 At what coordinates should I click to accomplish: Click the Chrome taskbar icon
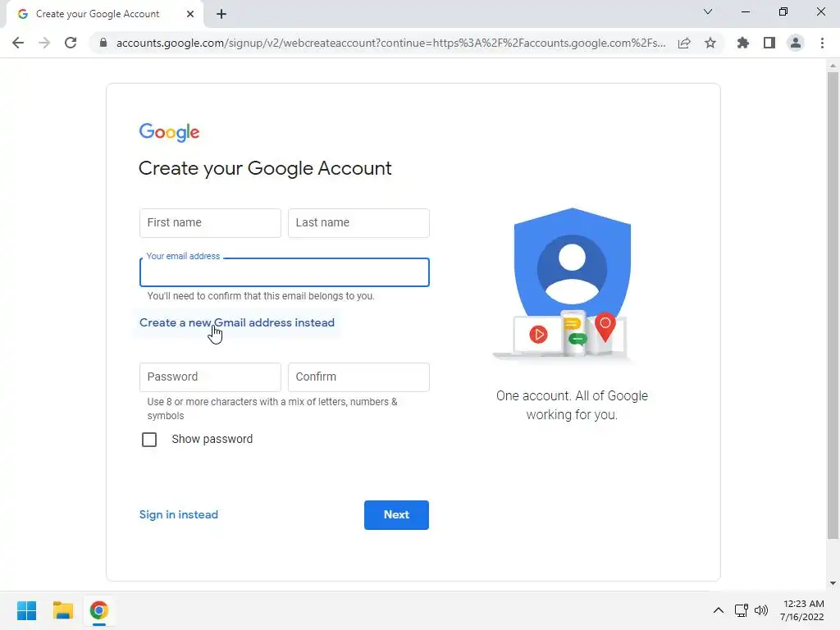pyautogui.click(x=99, y=610)
